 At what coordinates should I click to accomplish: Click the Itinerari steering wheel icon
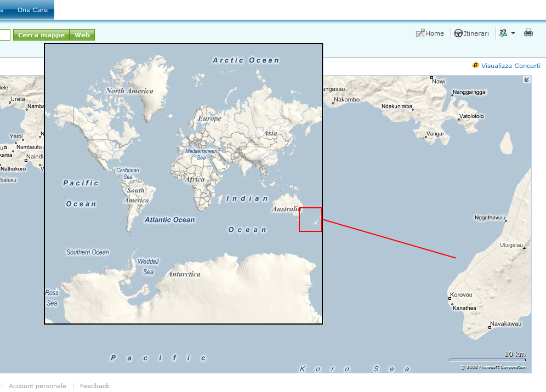tap(458, 33)
